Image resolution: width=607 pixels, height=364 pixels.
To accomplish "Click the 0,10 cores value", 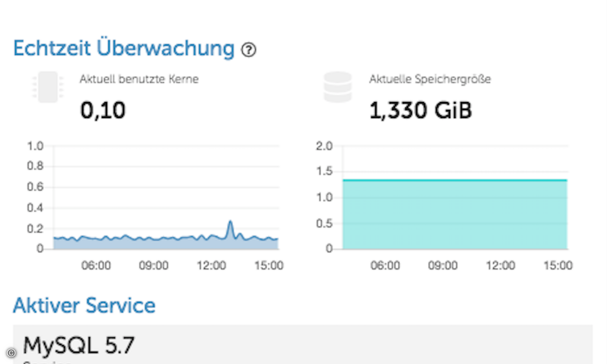I will [x=103, y=110].
